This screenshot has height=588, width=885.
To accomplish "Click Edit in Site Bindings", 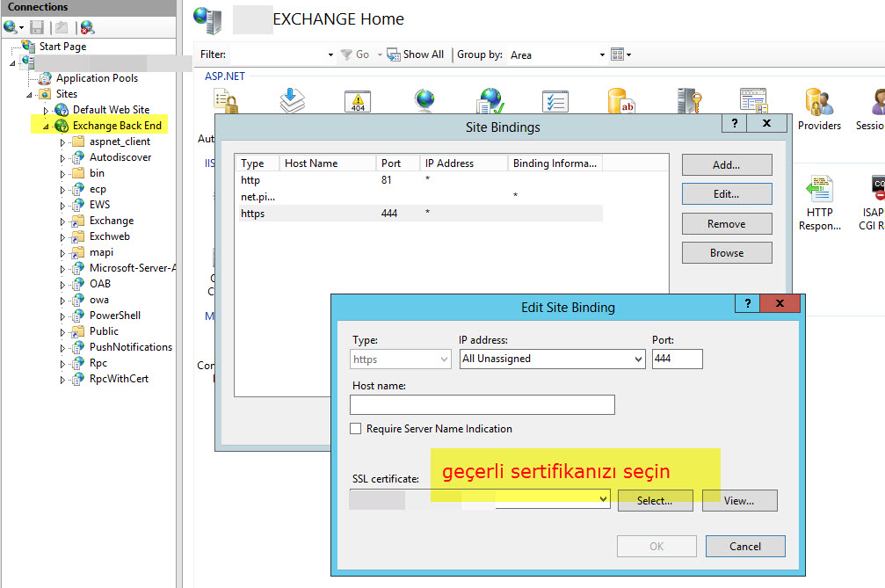I will tap(727, 193).
